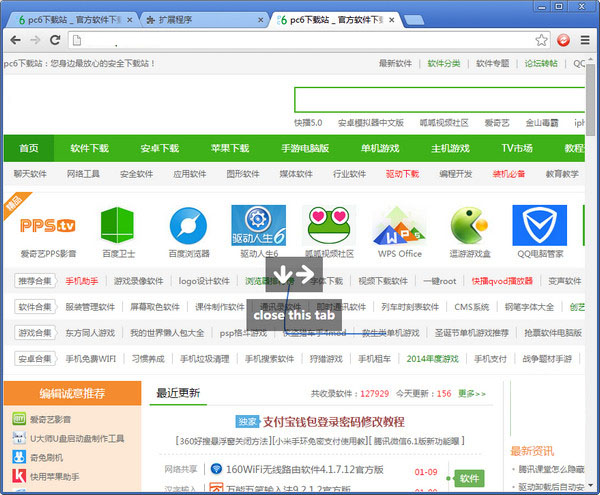
Task: Click the 聊天软件 category link
Action: (x=30, y=174)
